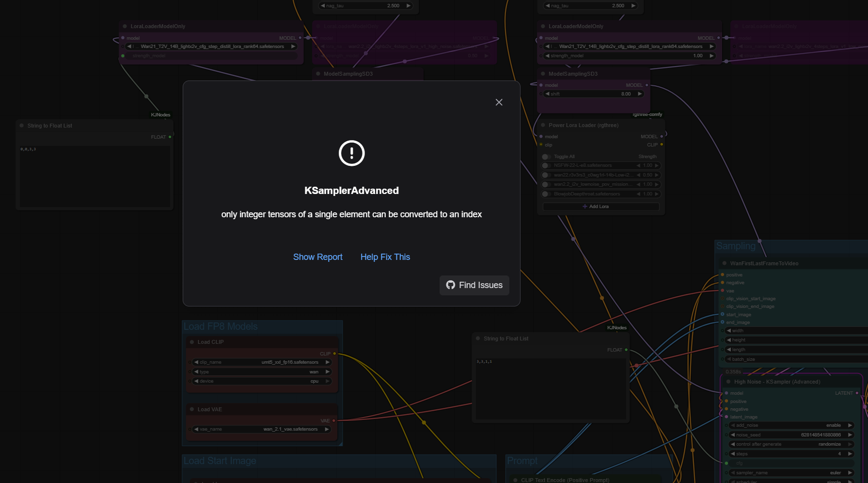Screen dimensions: 868x483
Task: Collapse the leftmost LoraLoaderModelOnly node via its dot
Action: click(x=125, y=26)
